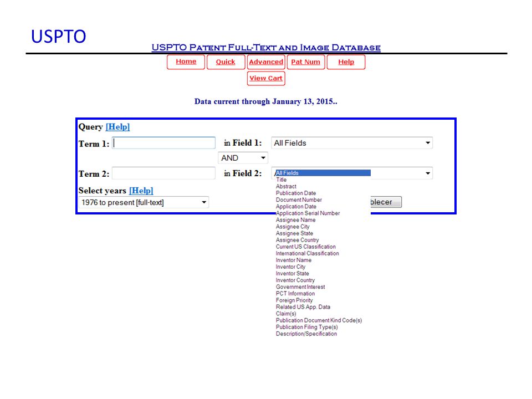Choose Current US Classification option
The width and height of the screenshot is (532, 399).
[306, 247]
